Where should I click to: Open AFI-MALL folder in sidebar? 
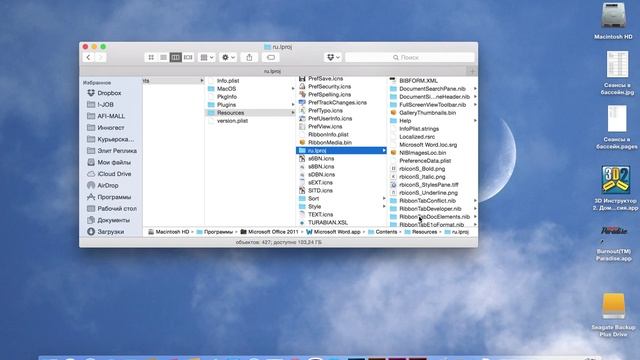pos(111,116)
